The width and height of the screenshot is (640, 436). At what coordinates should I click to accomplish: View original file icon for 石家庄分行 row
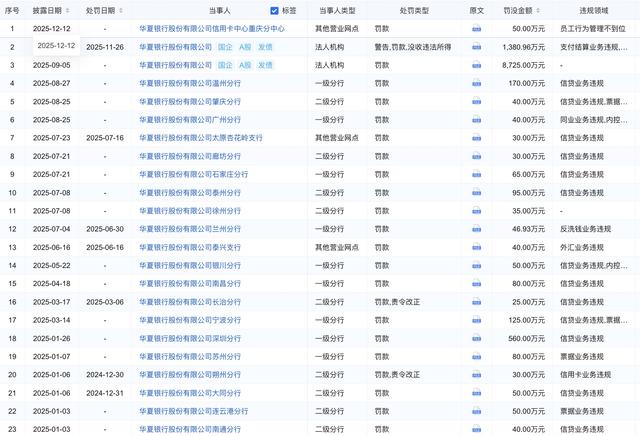click(476, 174)
